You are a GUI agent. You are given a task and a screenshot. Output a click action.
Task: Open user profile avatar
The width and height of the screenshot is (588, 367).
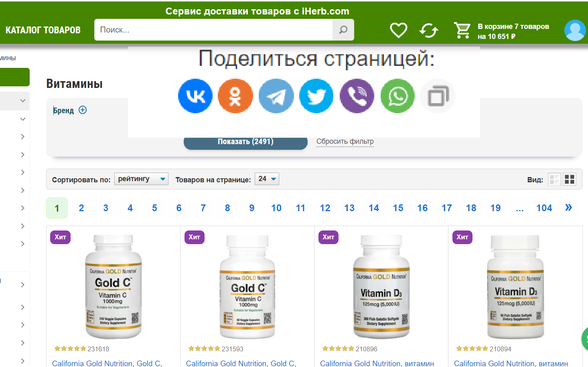click(x=575, y=31)
